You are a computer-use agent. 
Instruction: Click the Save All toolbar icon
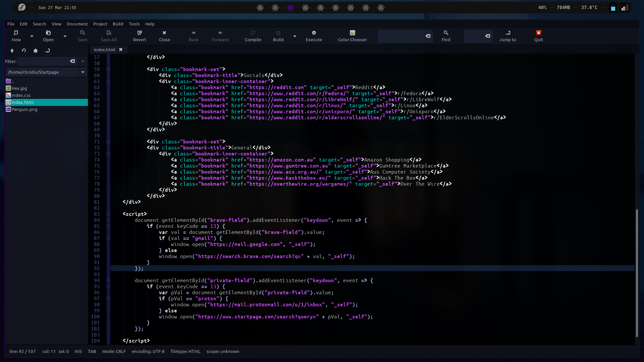point(109,36)
